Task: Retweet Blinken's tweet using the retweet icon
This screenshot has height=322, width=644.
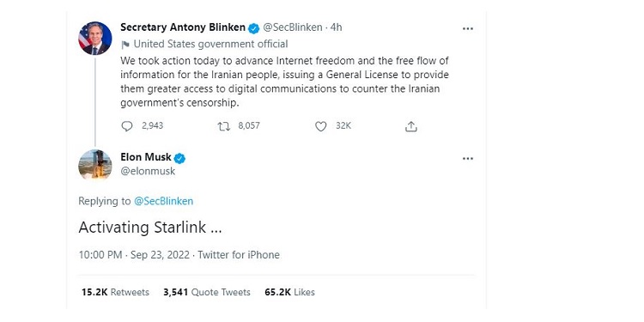Action: (224, 126)
